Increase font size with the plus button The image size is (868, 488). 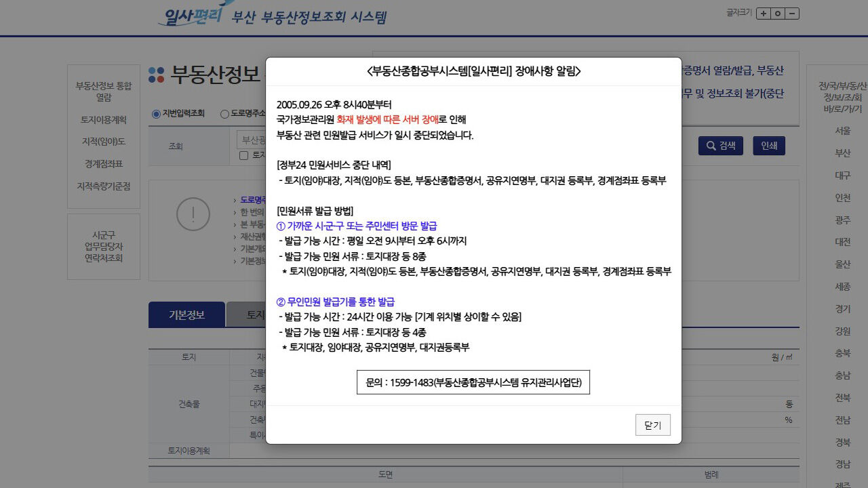click(764, 14)
